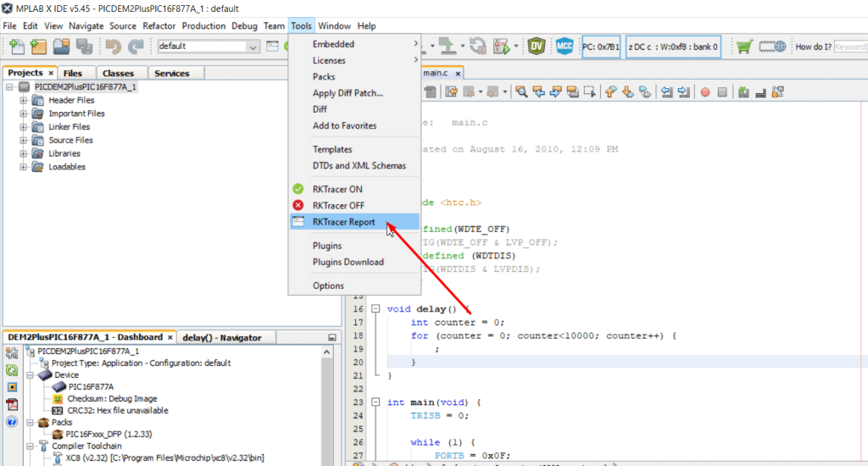Click the Shift Line Right editor icon

pyautogui.click(x=684, y=92)
